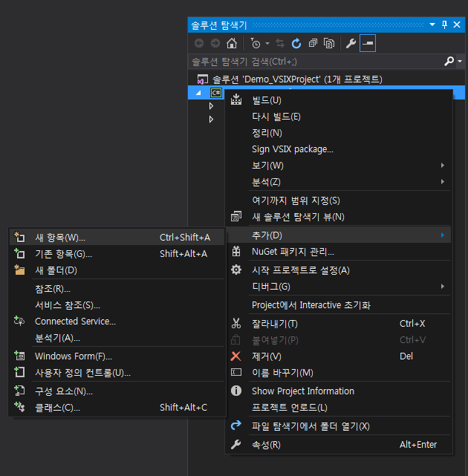468x476 pixels.
Task: Open the 보기(W) submenu
Action: pos(339,166)
